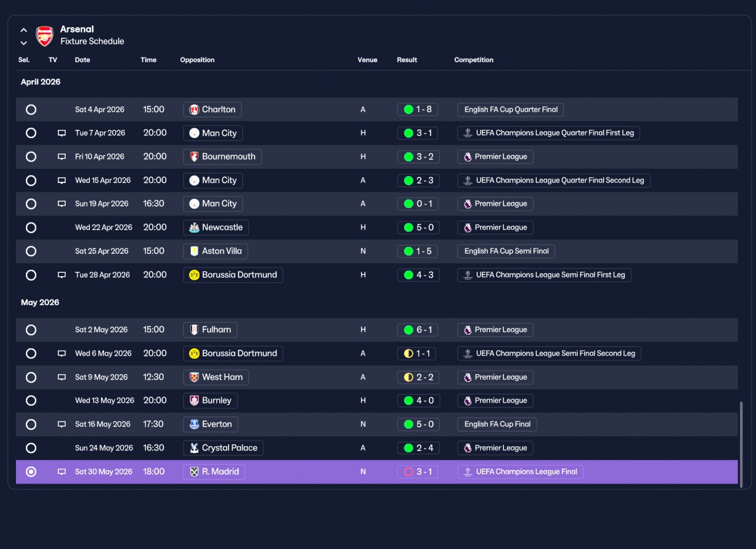The height and width of the screenshot is (549, 756).
Task: Open the English FA Cup Quarter Final competition link
Action: [x=511, y=109]
